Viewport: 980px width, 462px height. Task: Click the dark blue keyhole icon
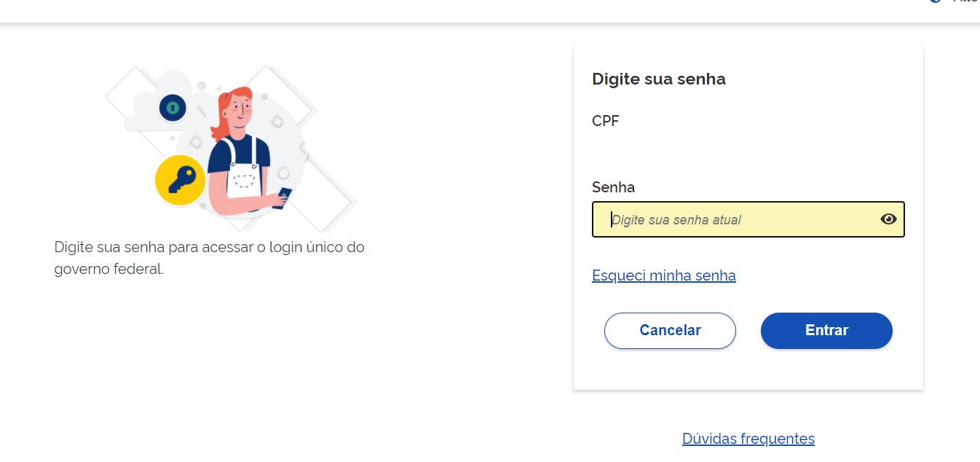[x=173, y=109]
